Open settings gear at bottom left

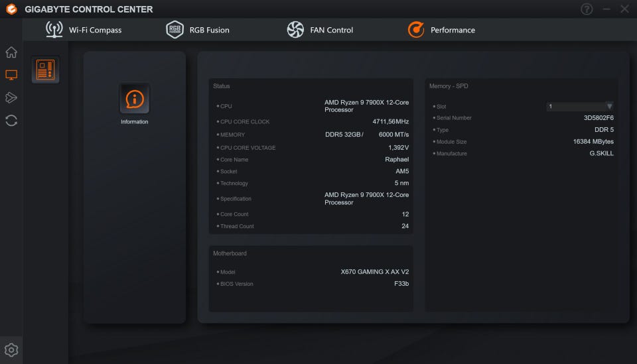(x=11, y=350)
